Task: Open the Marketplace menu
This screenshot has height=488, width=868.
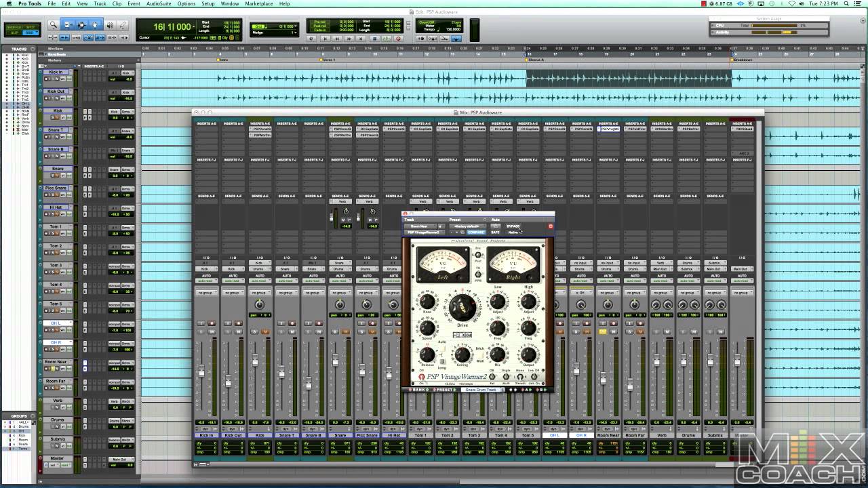Action: [x=258, y=3]
